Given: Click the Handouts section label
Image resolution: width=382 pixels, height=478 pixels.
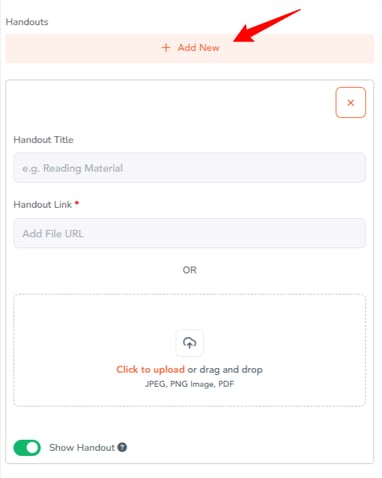Looking at the screenshot, I should click(x=27, y=22).
